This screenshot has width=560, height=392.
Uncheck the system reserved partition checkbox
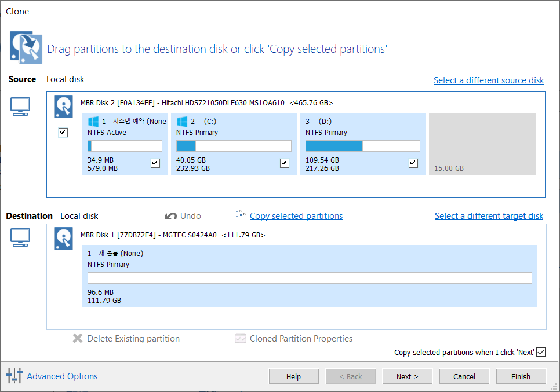[155, 163]
